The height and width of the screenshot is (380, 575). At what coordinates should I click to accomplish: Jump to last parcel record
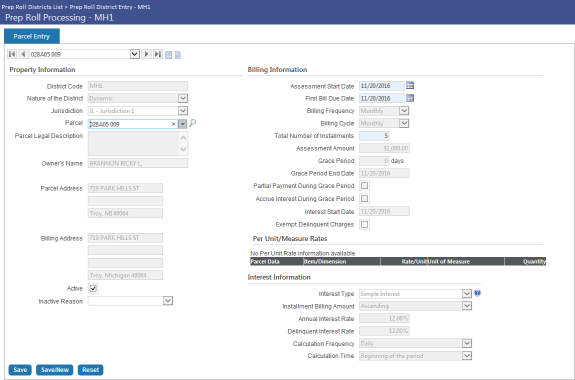tap(158, 54)
